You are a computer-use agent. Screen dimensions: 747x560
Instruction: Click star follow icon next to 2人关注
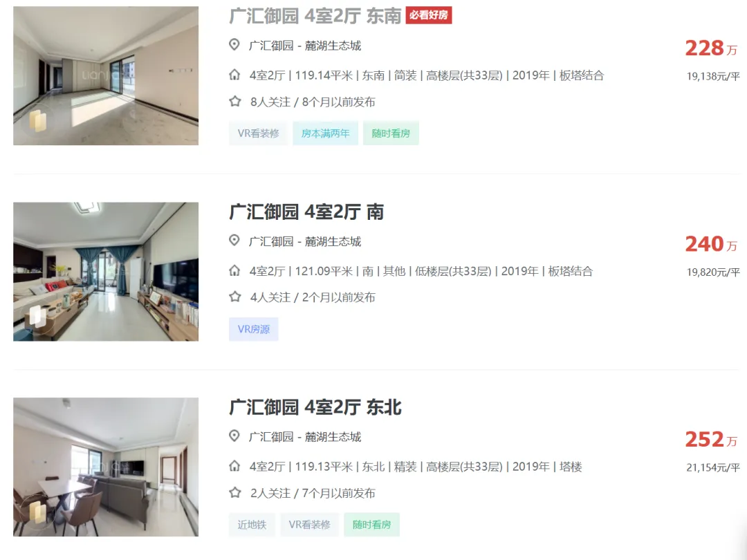[235, 492]
